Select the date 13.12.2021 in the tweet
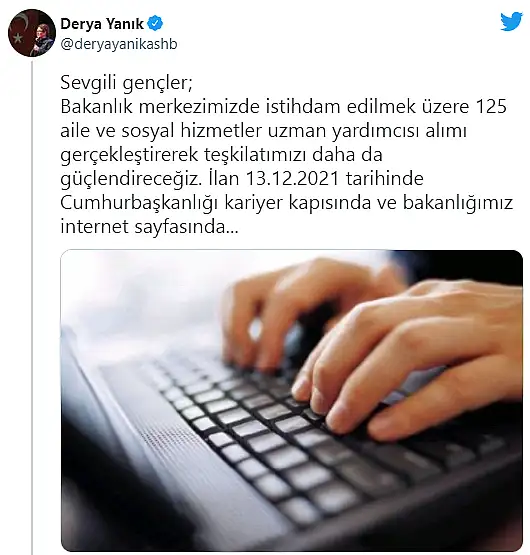The width and height of the screenshot is (530, 555). [x=292, y=178]
